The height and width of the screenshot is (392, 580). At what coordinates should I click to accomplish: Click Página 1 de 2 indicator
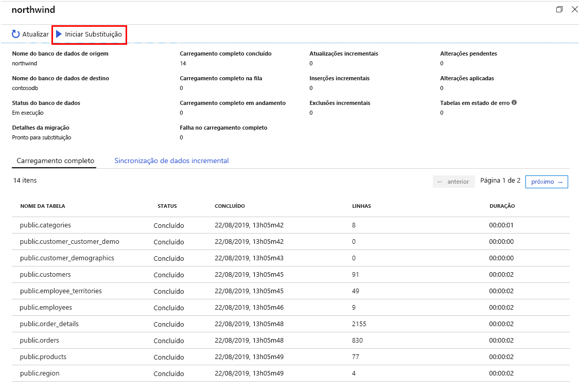coord(500,181)
